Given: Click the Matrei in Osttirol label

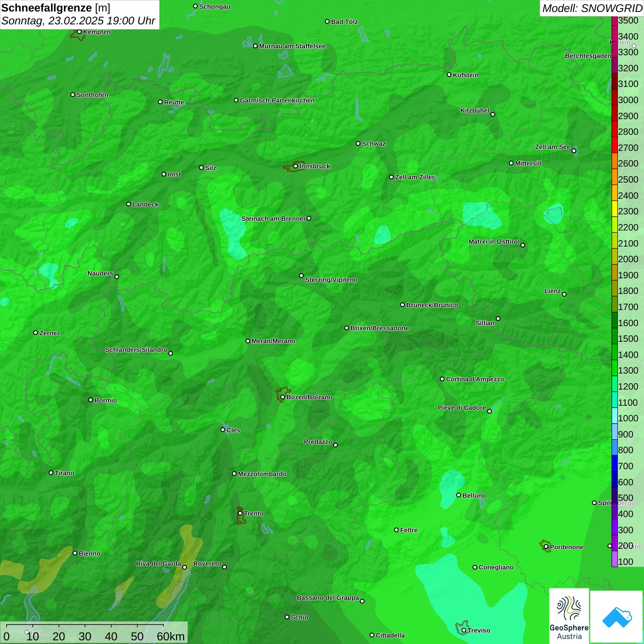Looking at the screenshot, I should [494, 241].
